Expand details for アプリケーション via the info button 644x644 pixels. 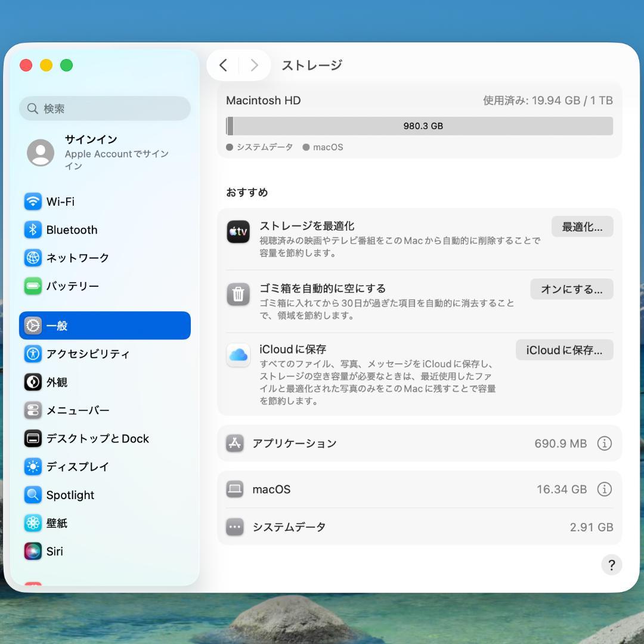pos(604,443)
